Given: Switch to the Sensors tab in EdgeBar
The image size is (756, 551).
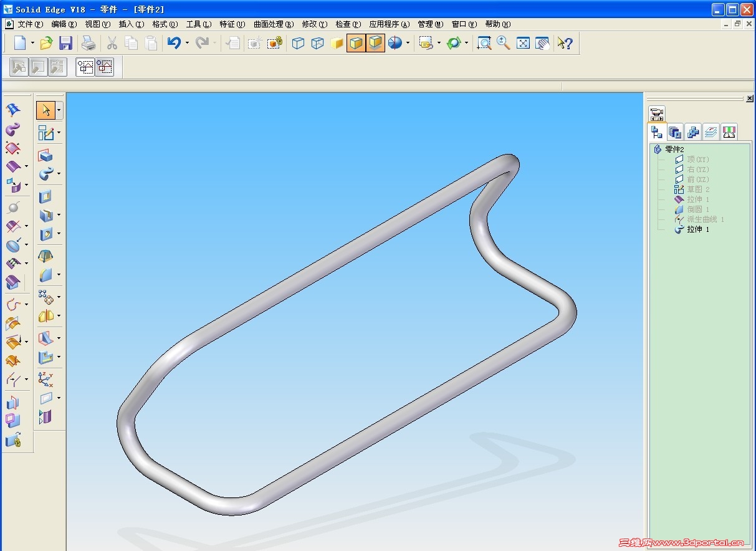Looking at the screenshot, I should (x=729, y=132).
